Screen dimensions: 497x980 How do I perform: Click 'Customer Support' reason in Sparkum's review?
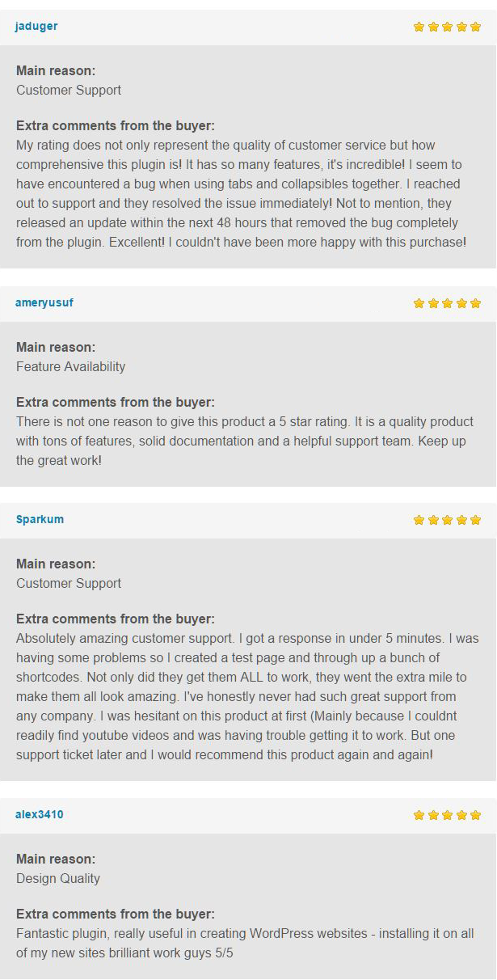click(x=69, y=583)
